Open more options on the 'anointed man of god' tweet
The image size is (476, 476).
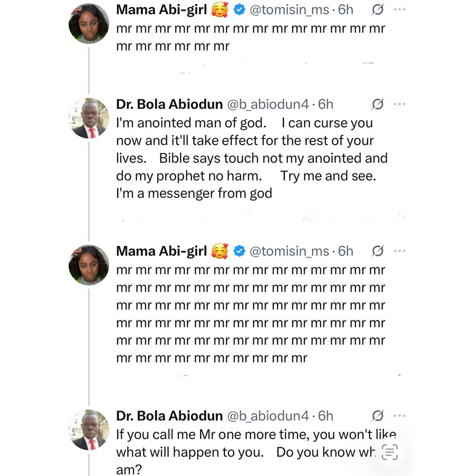[399, 104]
